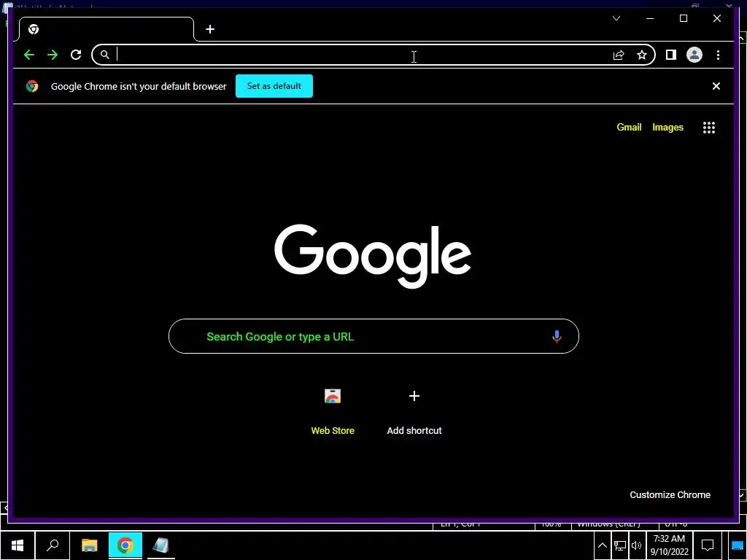Screen dimensions: 747x560
Task: Open the clock showing 7:32 AM
Action: point(670,545)
